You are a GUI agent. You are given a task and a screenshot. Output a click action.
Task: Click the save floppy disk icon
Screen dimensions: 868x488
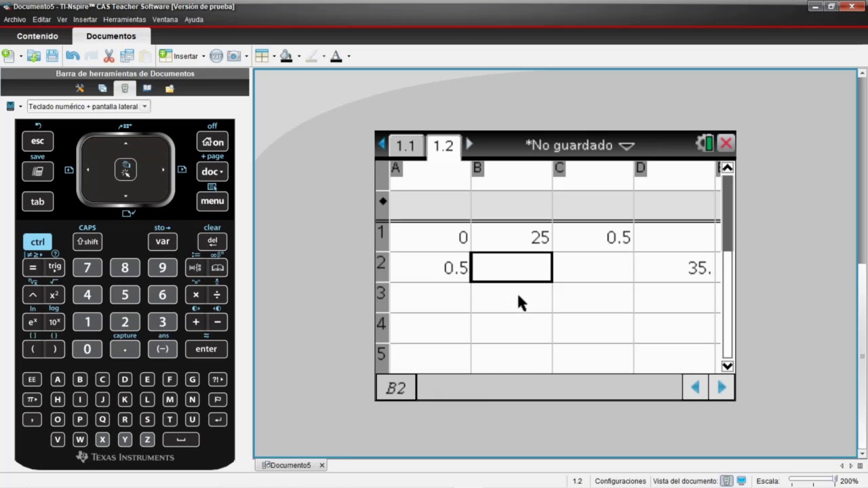coord(52,56)
